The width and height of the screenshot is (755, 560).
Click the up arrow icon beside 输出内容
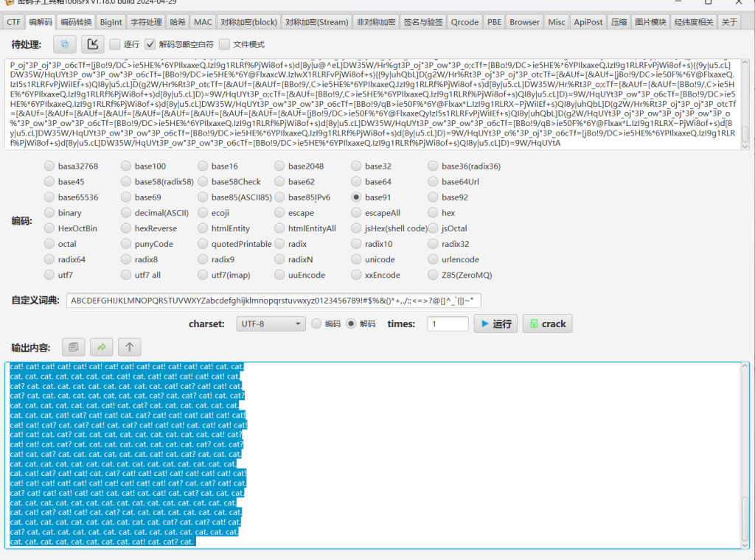pyautogui.click(x=130, y=347)
